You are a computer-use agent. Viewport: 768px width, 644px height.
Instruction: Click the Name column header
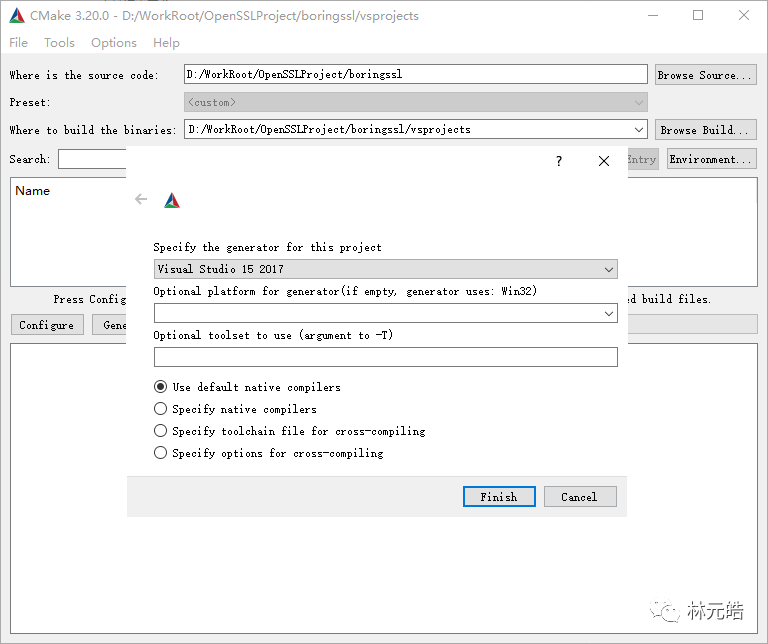32,191
